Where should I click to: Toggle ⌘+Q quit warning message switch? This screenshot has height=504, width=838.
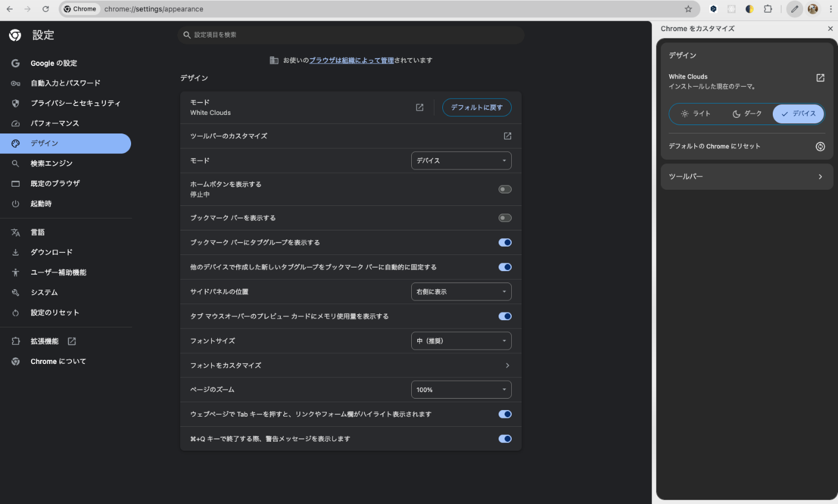tap(505, 439)
